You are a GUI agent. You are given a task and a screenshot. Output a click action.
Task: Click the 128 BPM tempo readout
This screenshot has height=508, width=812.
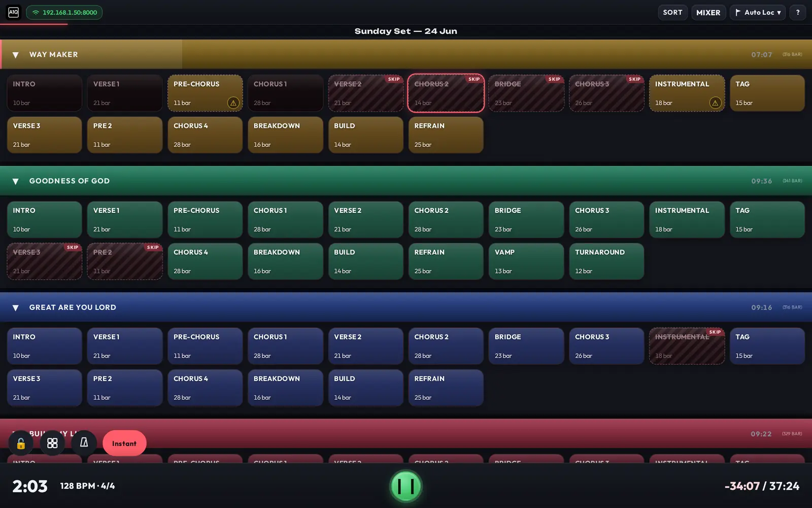87,486
